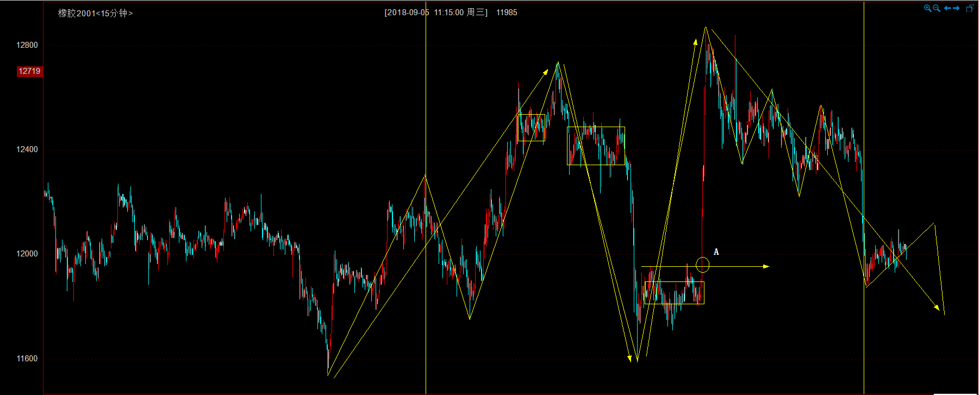Click the red current price tag 12719
This screenshot has height=395, width=980.
tap(29, 71)
